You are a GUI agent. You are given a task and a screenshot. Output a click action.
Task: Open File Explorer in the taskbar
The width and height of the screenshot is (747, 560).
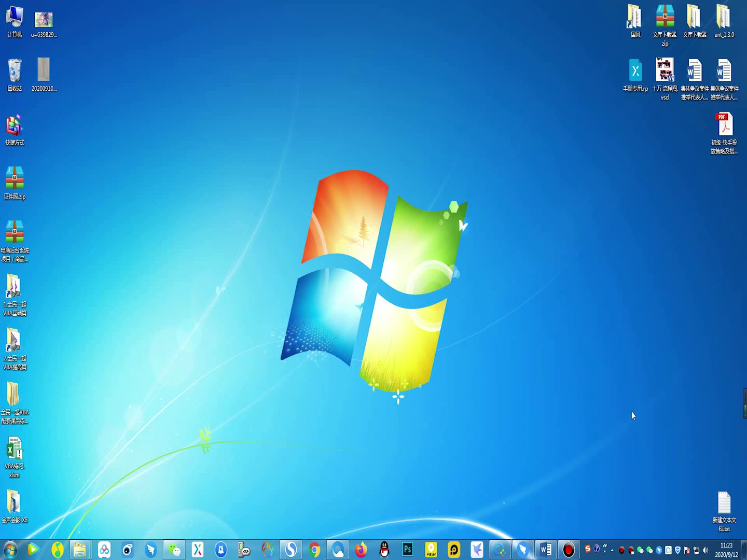point(79,550)
